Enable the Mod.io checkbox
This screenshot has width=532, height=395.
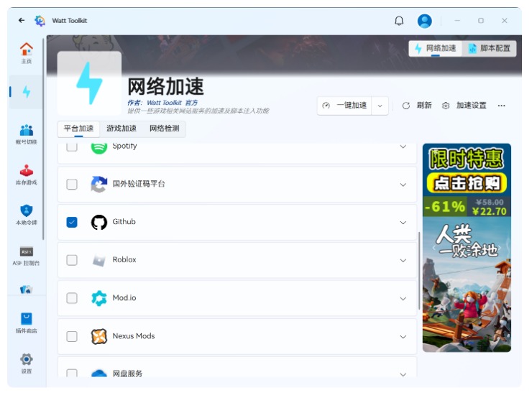point(72,298)
